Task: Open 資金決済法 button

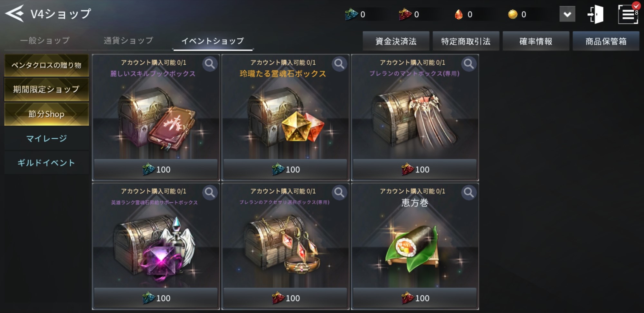Action: (x=396, y=41)
